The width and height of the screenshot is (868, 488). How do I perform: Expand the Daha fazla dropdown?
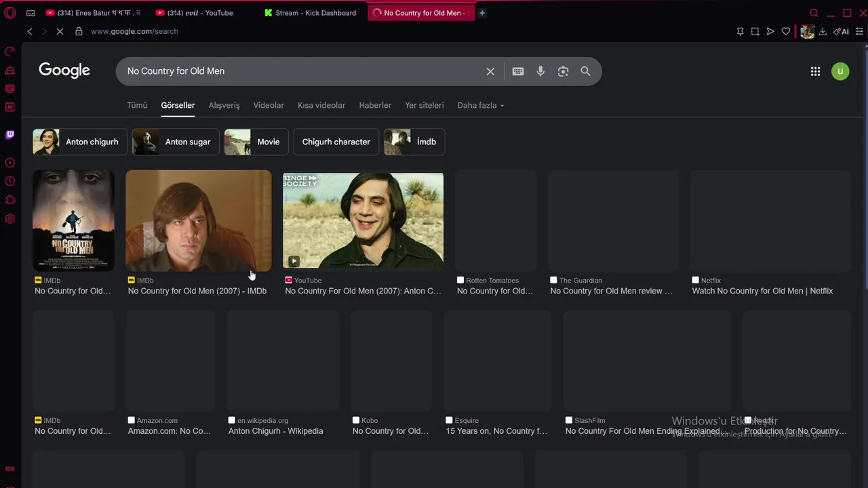click(x=481, y=105)
